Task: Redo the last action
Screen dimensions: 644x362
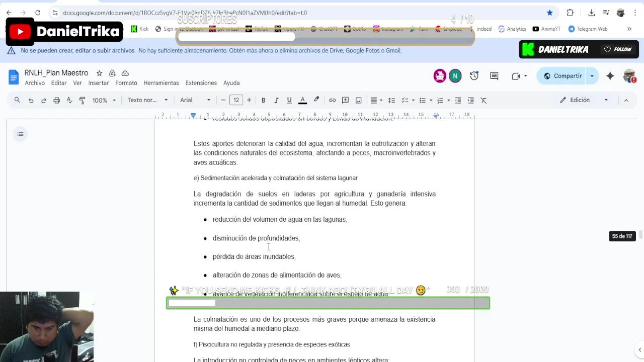Action: [44, 100]
